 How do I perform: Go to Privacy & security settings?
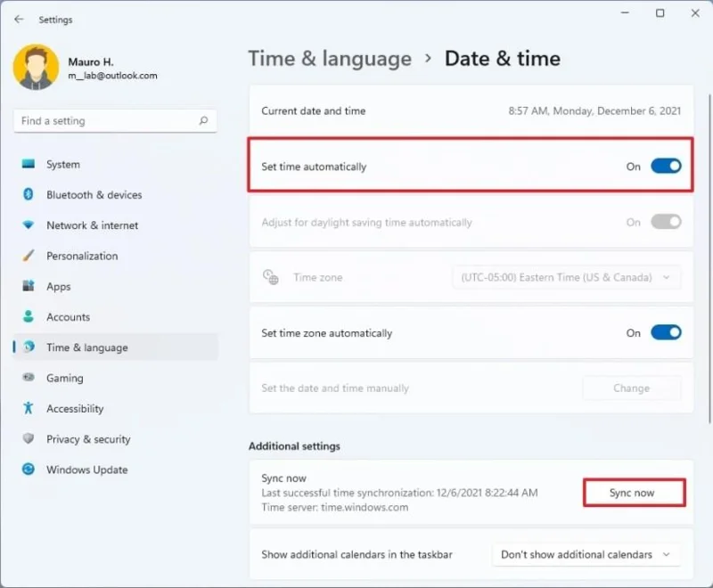point(115,438)
